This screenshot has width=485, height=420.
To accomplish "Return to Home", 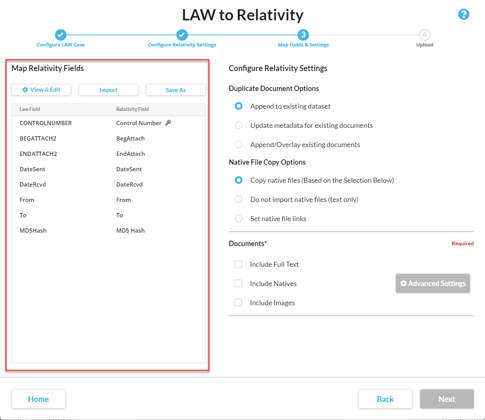I will click(x=38, y=399).
